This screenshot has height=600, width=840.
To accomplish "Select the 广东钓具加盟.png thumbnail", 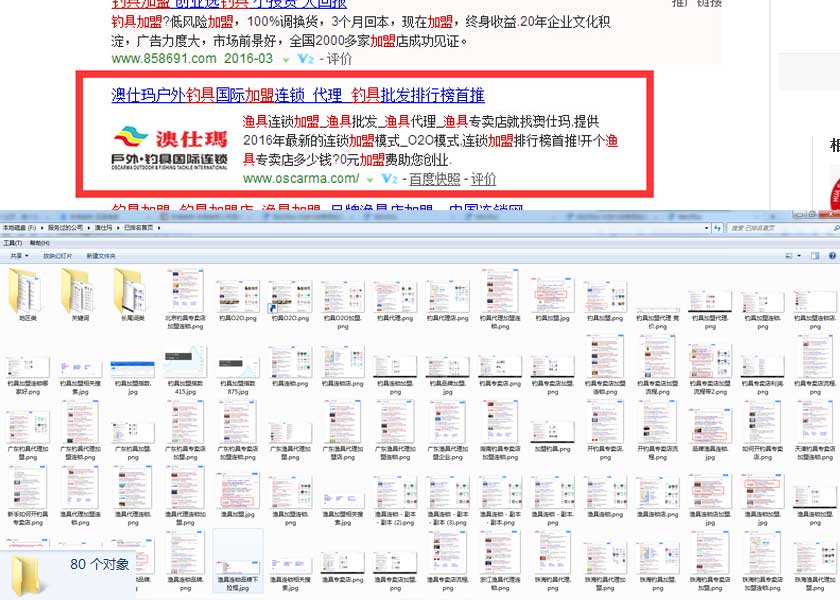I will coord(132,440).
